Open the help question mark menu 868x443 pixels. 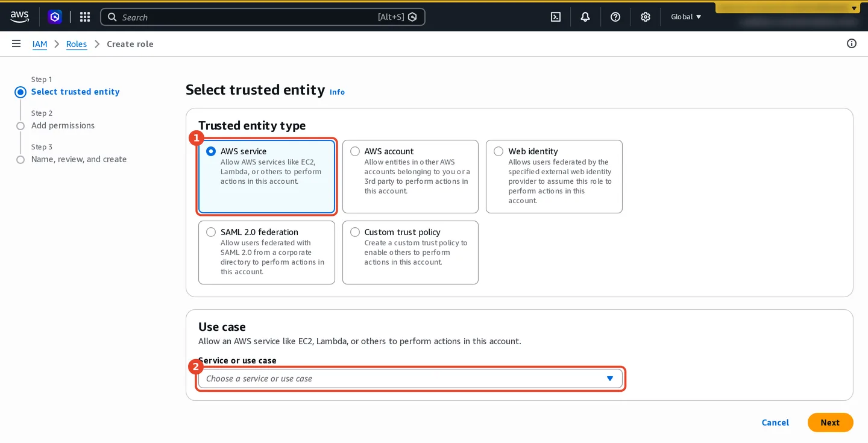click(615, 17)
